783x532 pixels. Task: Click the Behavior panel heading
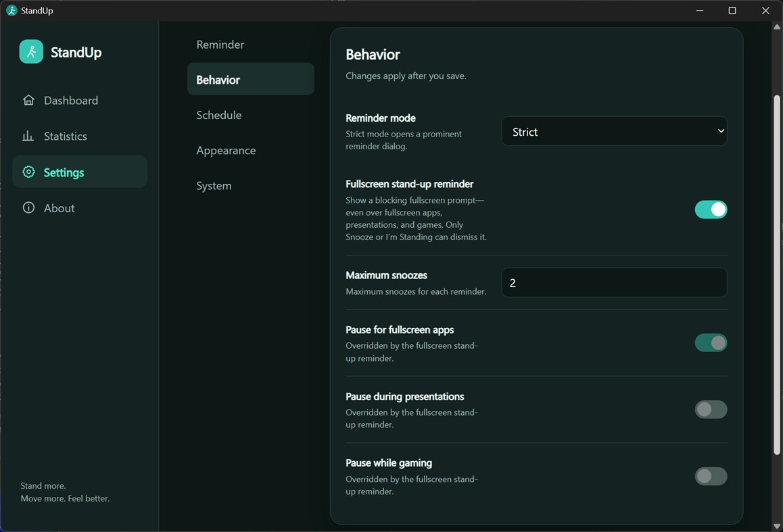click(x=373, y=54)
